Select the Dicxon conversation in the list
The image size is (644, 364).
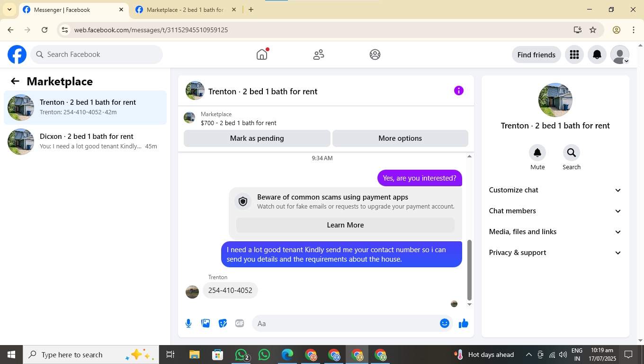(x=85, y=142)
